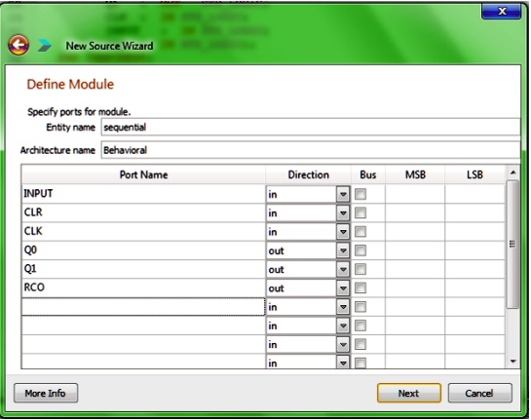Click the Cancel button
531x420 pixels.
479,394
